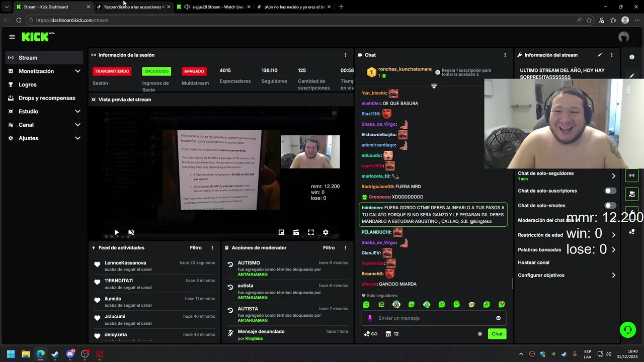Select Stream in the left sidebar
644x362 pixels.
(44, 58)
